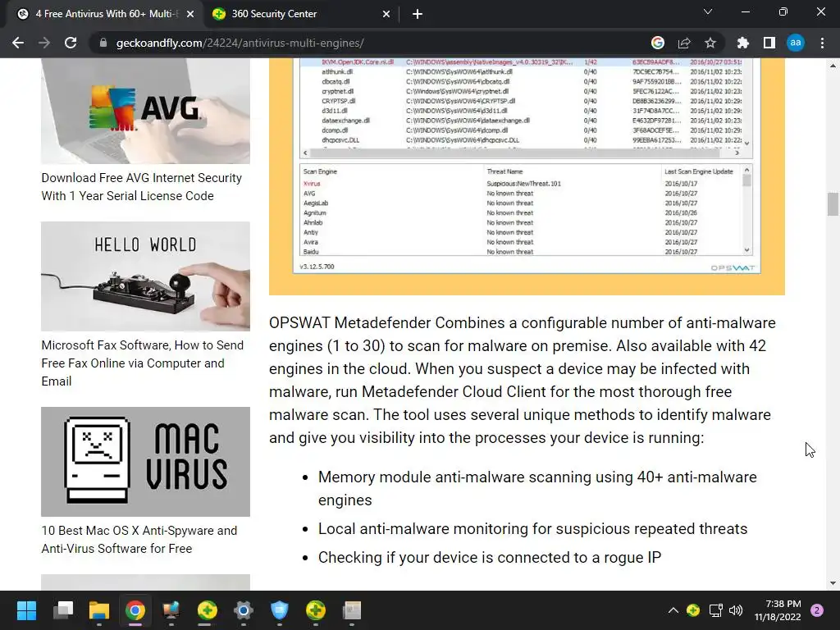The height and width of the screenshot is (630, 840).
Task: Click 'Checking if your device' bullet text
Action: coord(490,558)
